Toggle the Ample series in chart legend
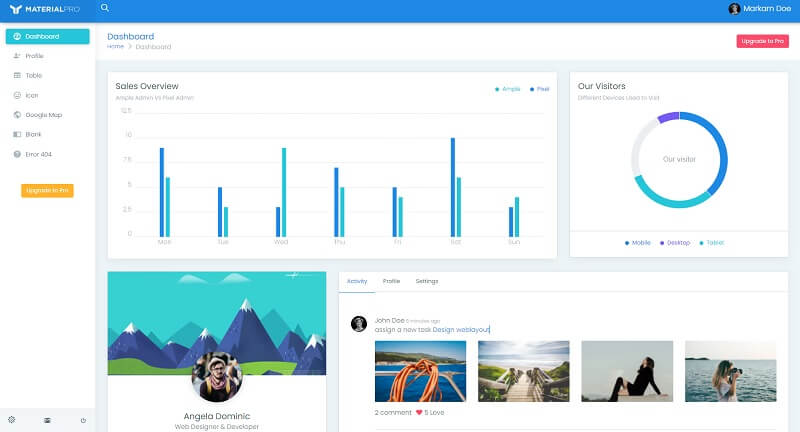The width and height of the screenshot is (800, 432). click(507, 89)
